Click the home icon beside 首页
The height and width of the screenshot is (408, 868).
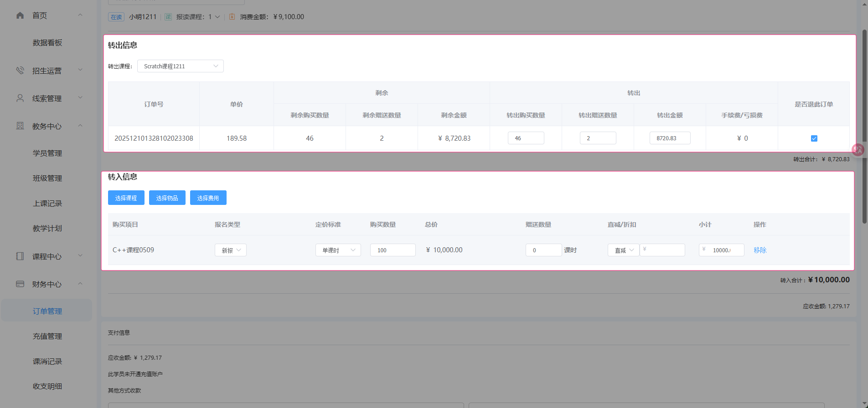point(20,15)
